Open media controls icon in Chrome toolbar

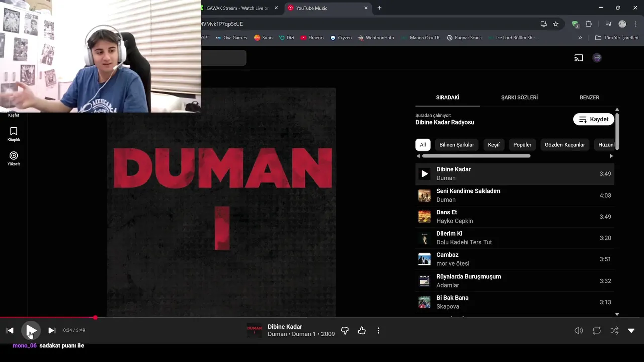609,24
